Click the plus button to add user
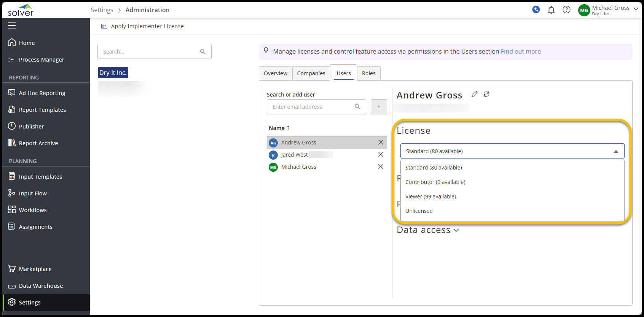644x317 pixels. (x=379, y=107)
